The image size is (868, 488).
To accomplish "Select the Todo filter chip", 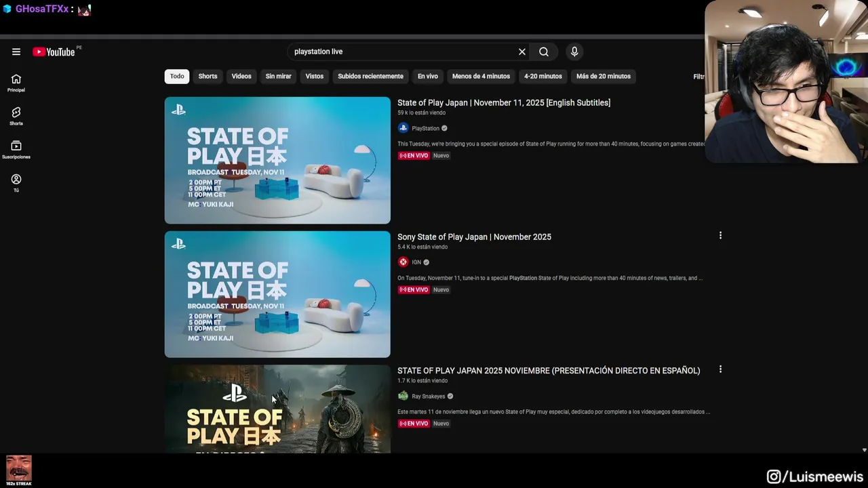I will pyautogui.click(x=177, y=76).
